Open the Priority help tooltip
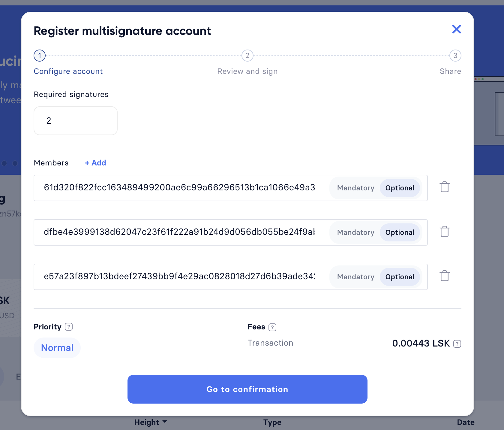The height and width of the screenshot is (430, 504). tap(69, 327)
